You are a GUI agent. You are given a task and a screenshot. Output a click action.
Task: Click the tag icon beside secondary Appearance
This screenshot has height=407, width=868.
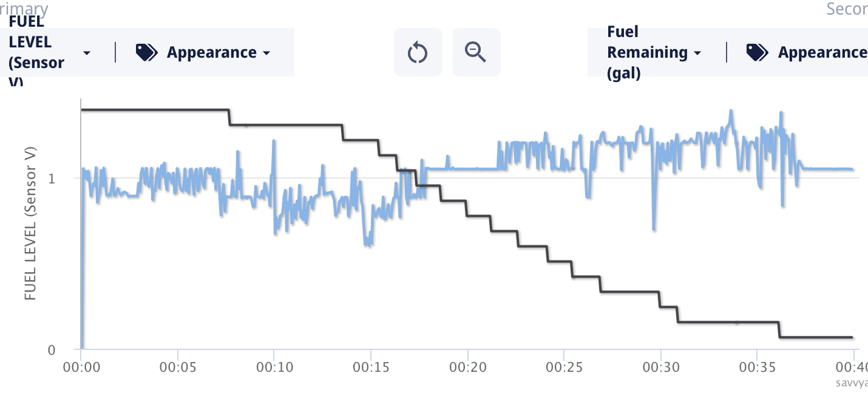click(757, 53)
